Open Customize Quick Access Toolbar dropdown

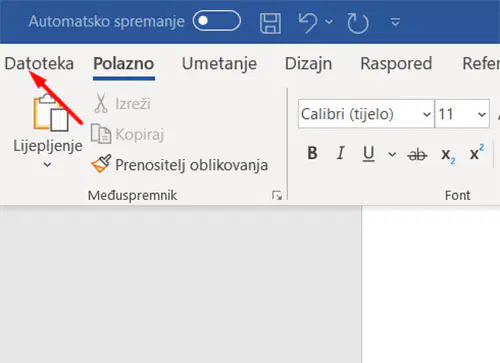tap(395, 23)
